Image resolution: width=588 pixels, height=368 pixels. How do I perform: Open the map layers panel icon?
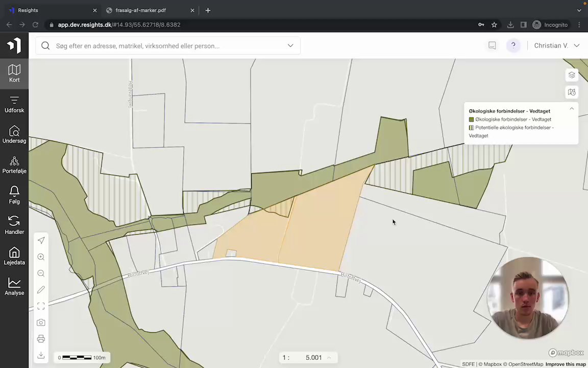tap(572, 75)
